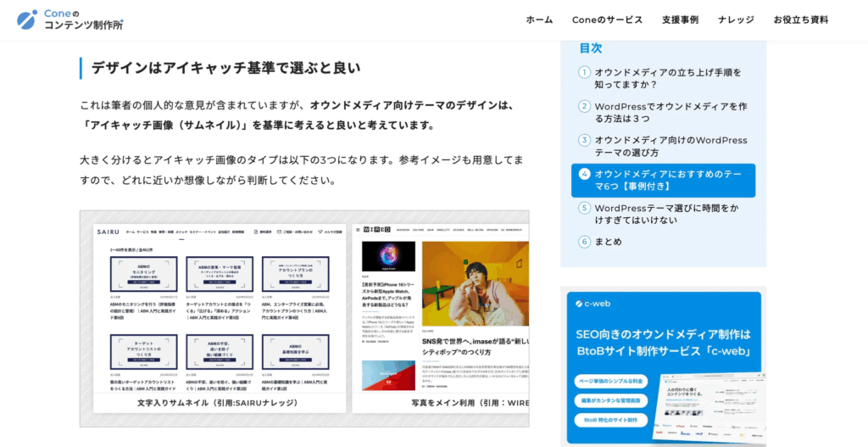Click the c-web logo in banner
Viewport: 868px width, 447px height.
593,304
